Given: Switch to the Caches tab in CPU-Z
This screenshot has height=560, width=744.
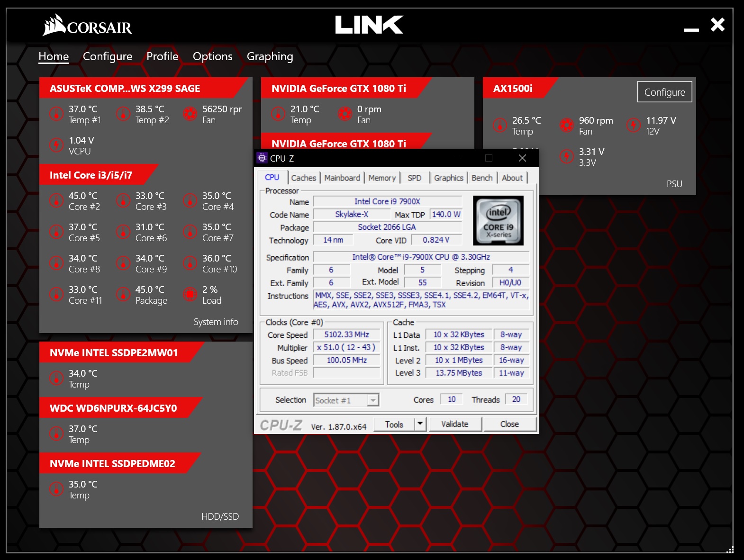Looking at the screenshot, I should click(x=303, y=178).
